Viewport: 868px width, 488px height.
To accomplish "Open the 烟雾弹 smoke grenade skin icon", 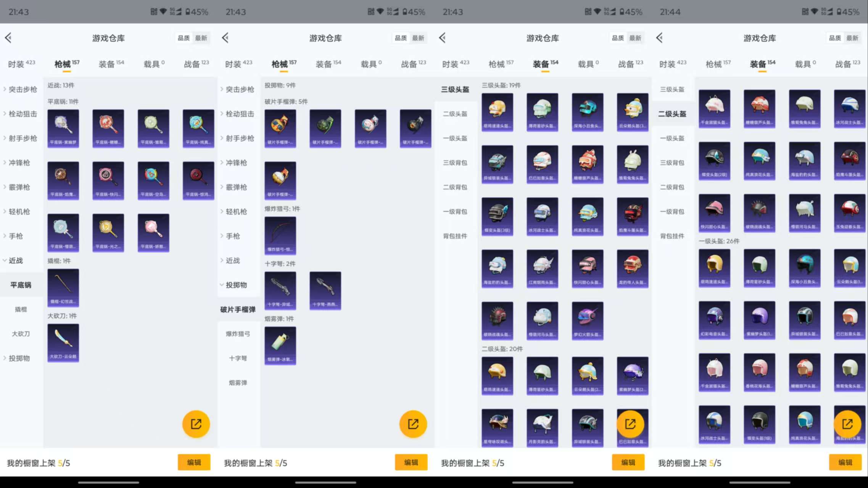I will tap(280, 345).
